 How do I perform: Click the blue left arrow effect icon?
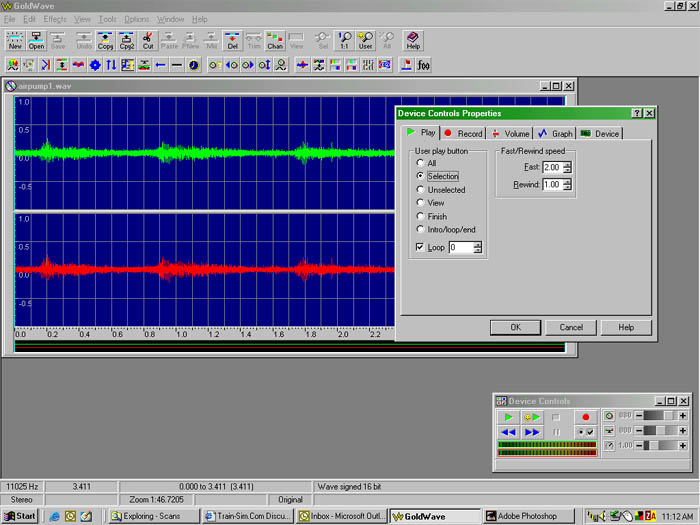(160, 65)
